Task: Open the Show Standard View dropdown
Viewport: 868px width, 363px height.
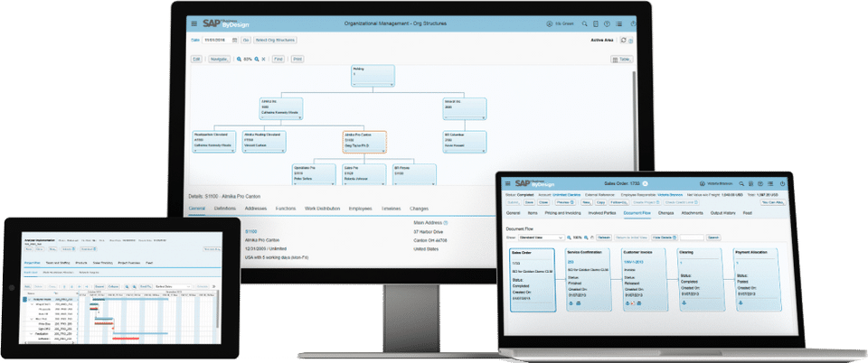Action: 541,237
